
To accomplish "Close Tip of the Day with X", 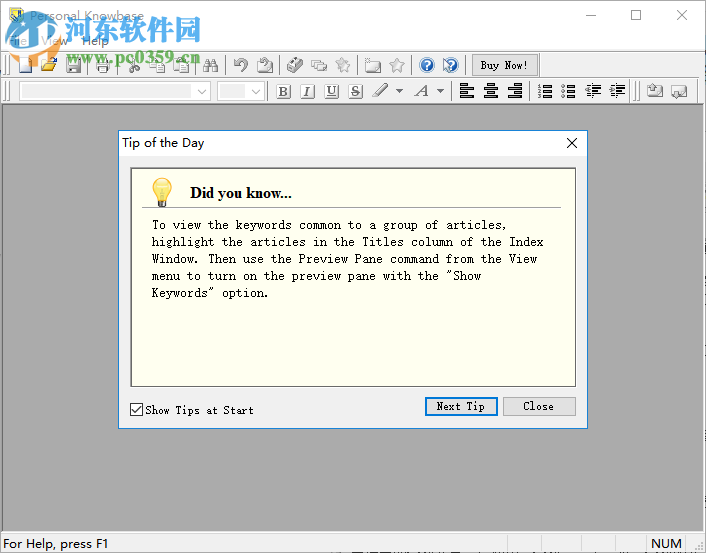I will [572, 143].
